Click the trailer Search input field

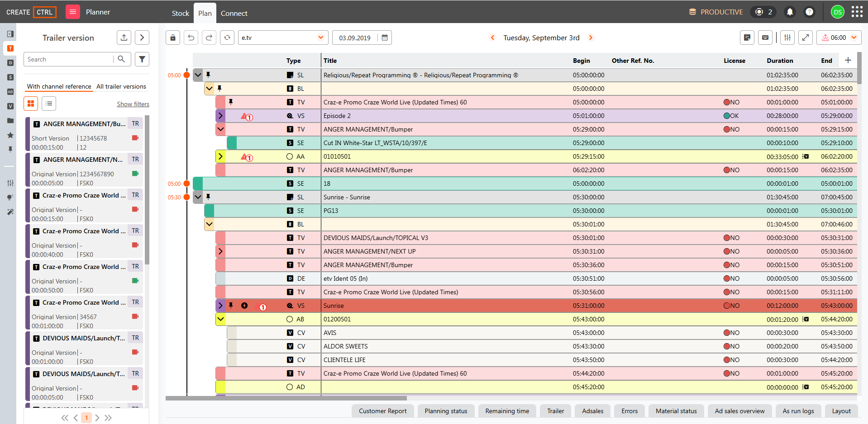(x=69, y=59)
